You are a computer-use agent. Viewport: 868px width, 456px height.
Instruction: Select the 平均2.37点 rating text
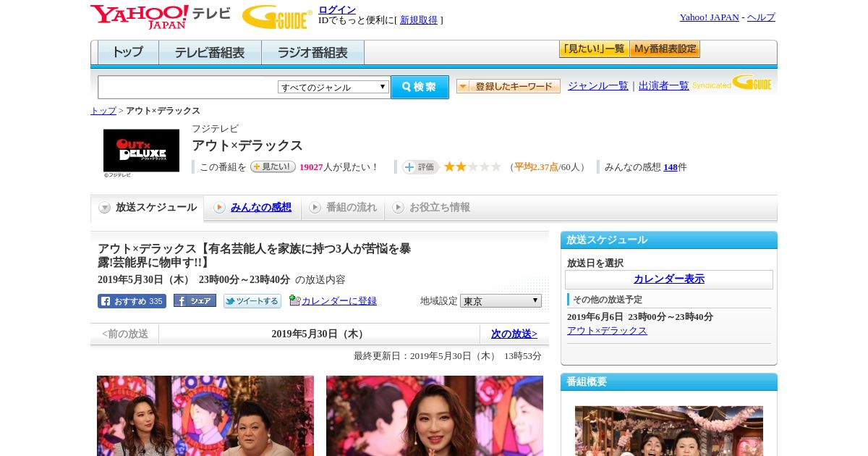click(536, 167)
